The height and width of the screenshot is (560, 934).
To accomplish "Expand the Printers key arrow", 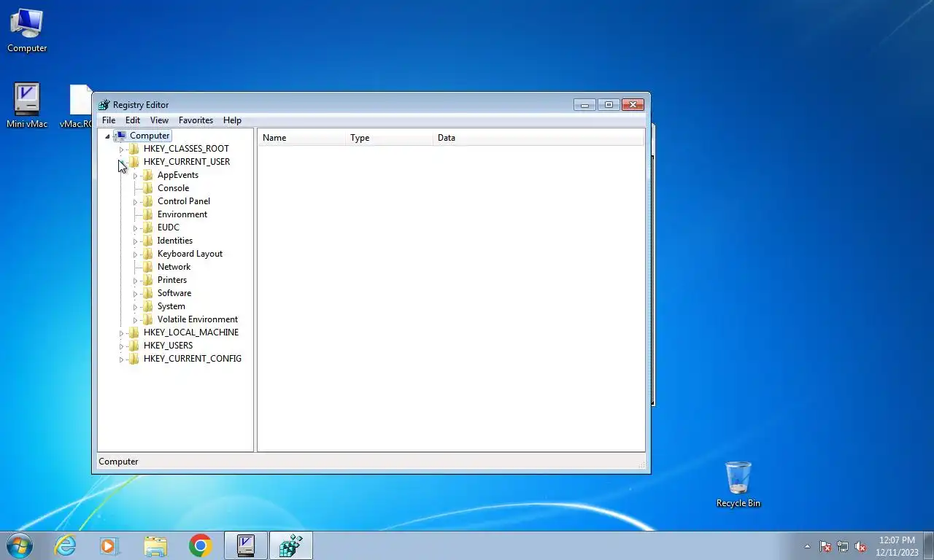I will point(135,281).
